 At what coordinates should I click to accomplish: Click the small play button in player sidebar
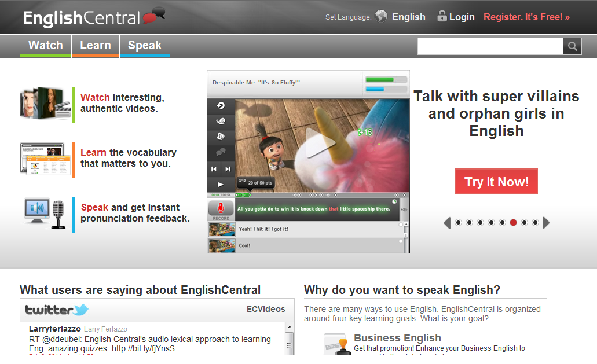(221, 185)
